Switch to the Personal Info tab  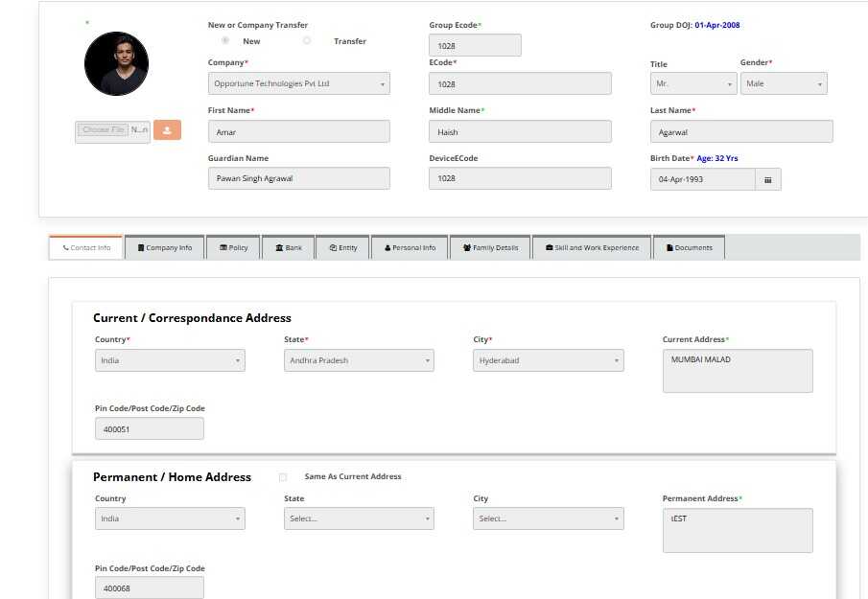pyautogui.click(x=410, y=247)
